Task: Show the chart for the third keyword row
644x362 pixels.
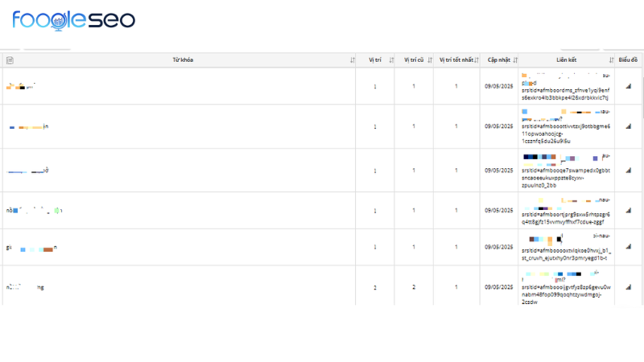Action: 629,171
